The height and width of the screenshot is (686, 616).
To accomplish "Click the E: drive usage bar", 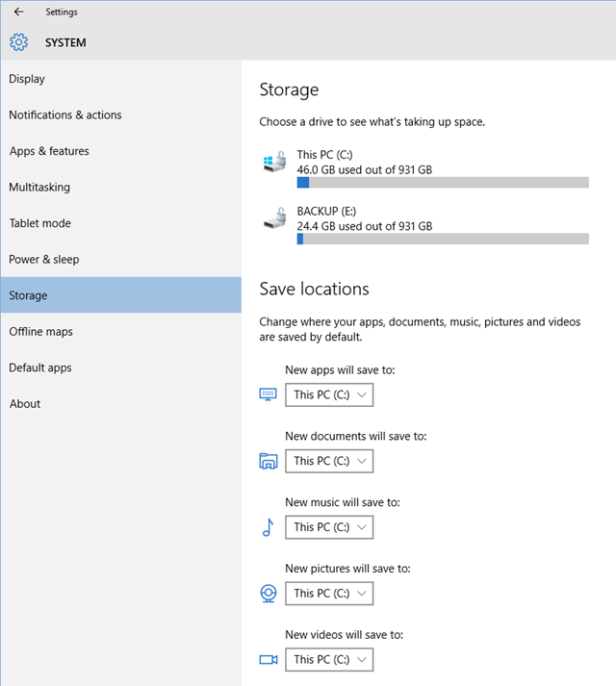I will [x=443, y=239].
